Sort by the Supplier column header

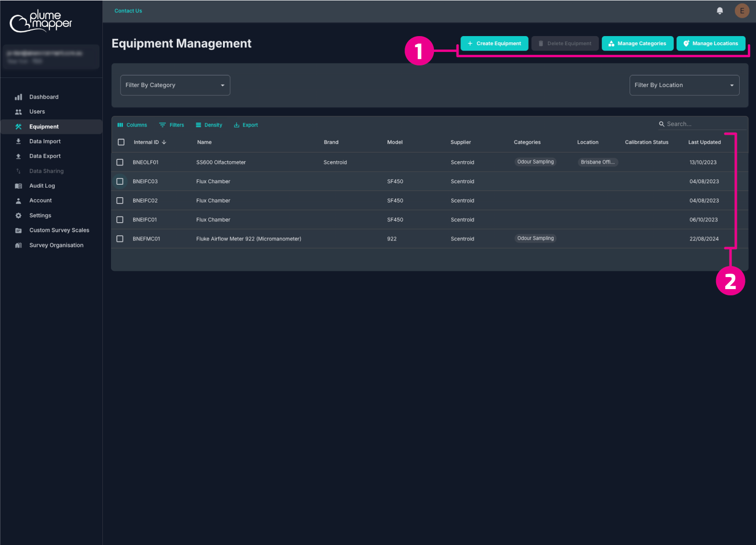click(x=461, y=142)
